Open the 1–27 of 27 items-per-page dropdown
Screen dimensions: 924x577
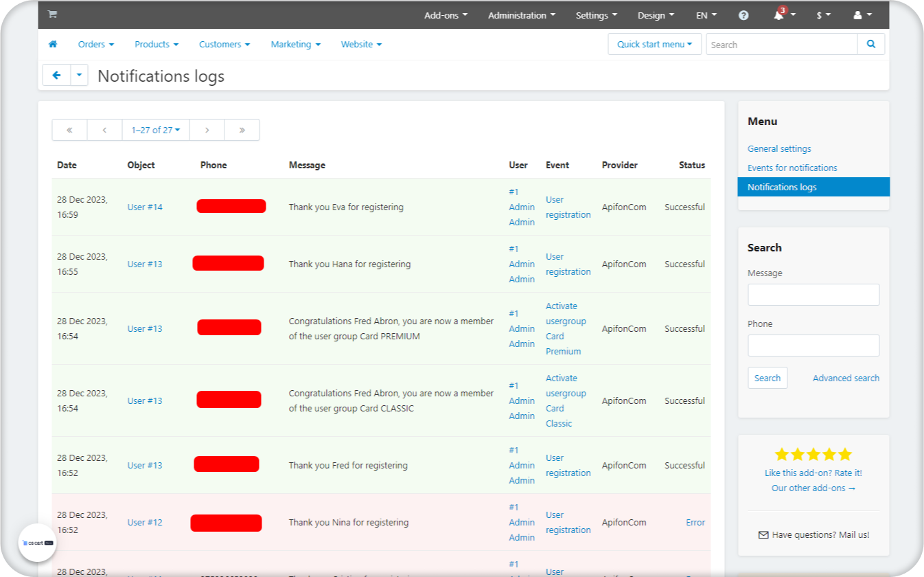coord(156,130)
